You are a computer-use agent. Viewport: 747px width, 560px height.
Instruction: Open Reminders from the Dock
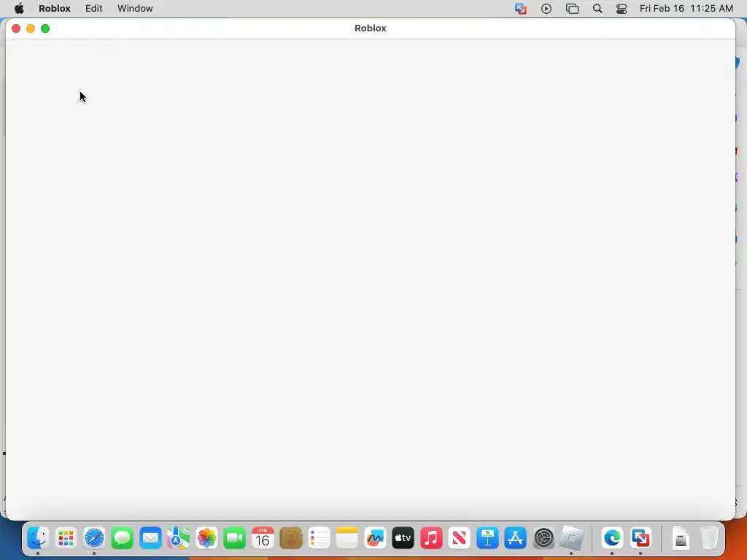point(319,539)
